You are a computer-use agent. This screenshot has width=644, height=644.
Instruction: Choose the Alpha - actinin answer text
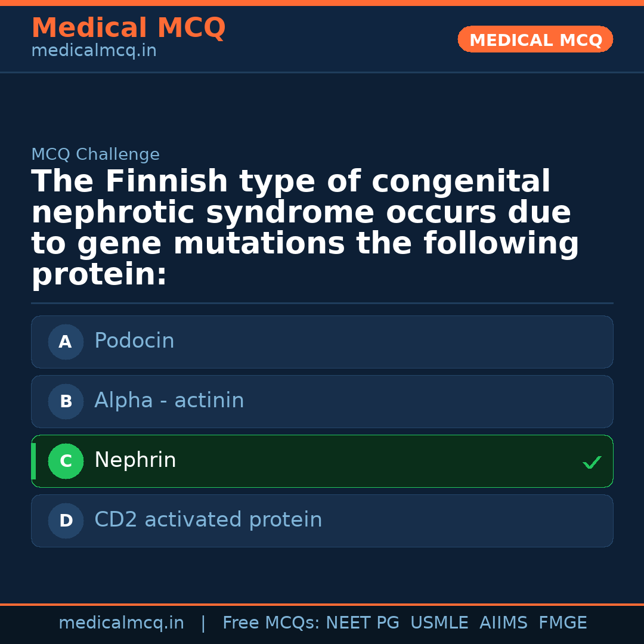tap(169, 401)
